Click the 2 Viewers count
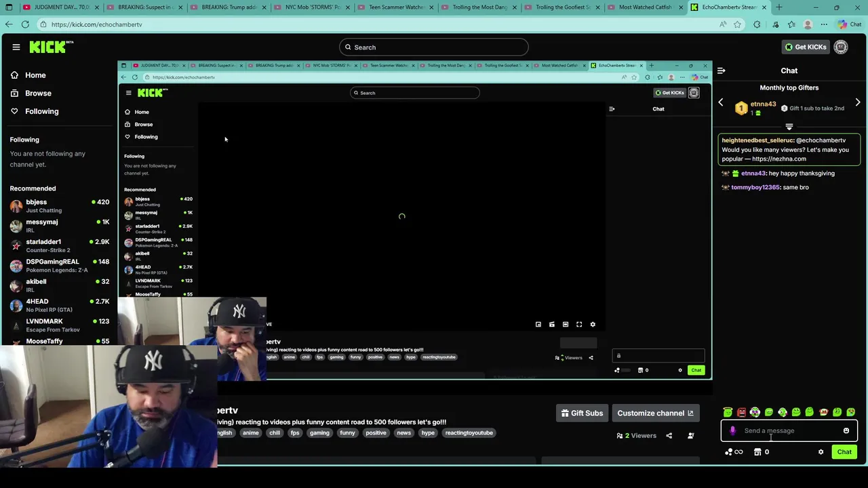868x488 pixels. [636, 436]
